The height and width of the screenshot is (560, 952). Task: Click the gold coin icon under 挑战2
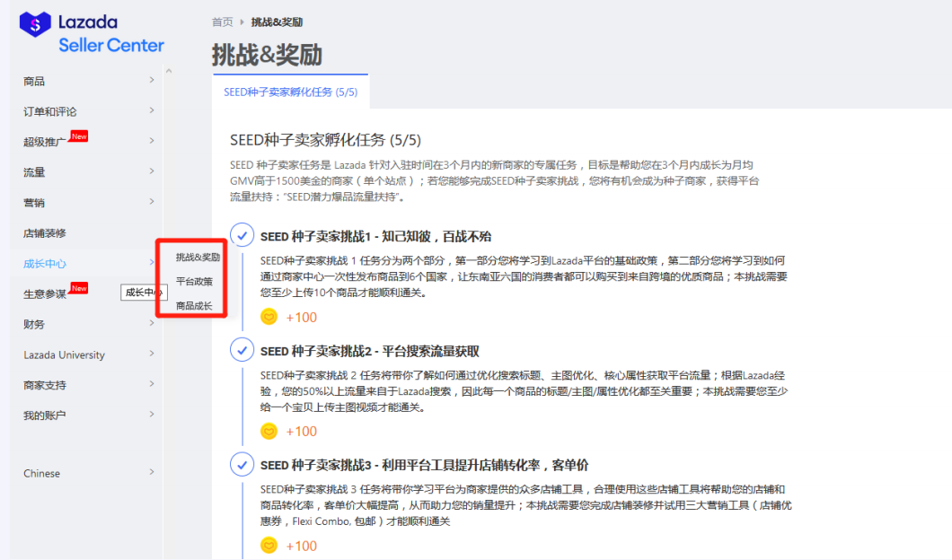[x=269, y=431]
